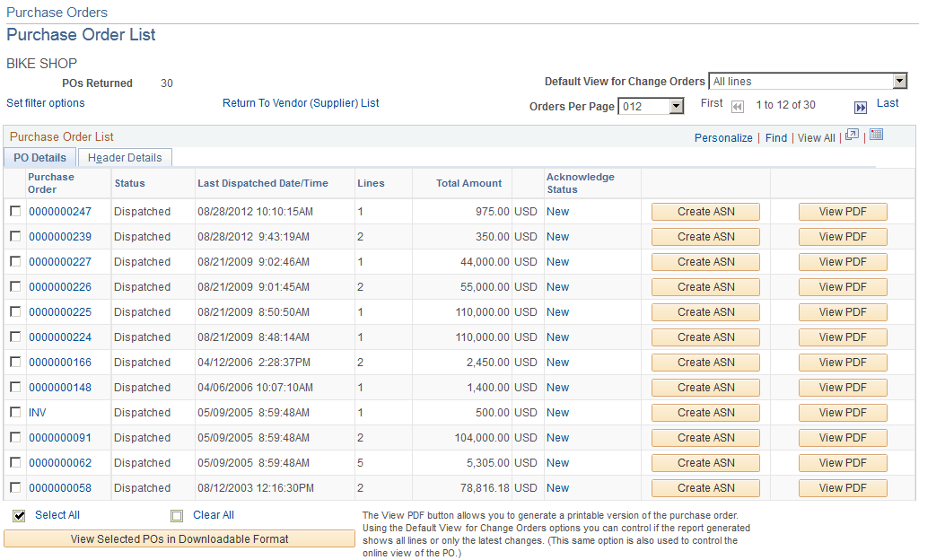
Task: View PDF for purchase order 0000000058
Action: (x=842, y=487)
